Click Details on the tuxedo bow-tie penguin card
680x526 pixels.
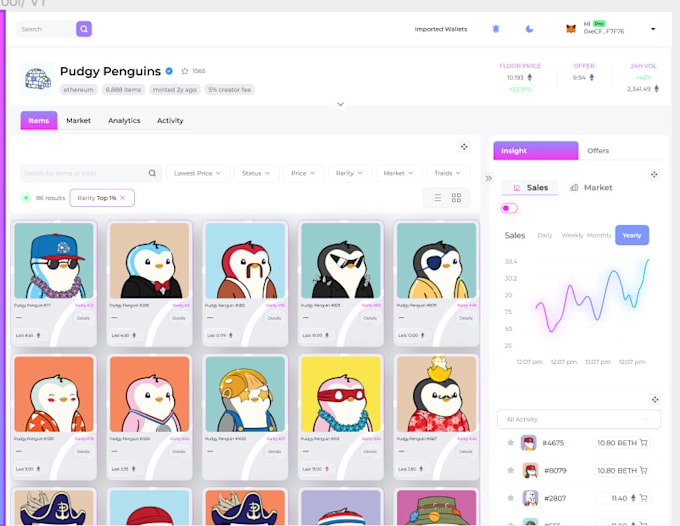[179, 318]
